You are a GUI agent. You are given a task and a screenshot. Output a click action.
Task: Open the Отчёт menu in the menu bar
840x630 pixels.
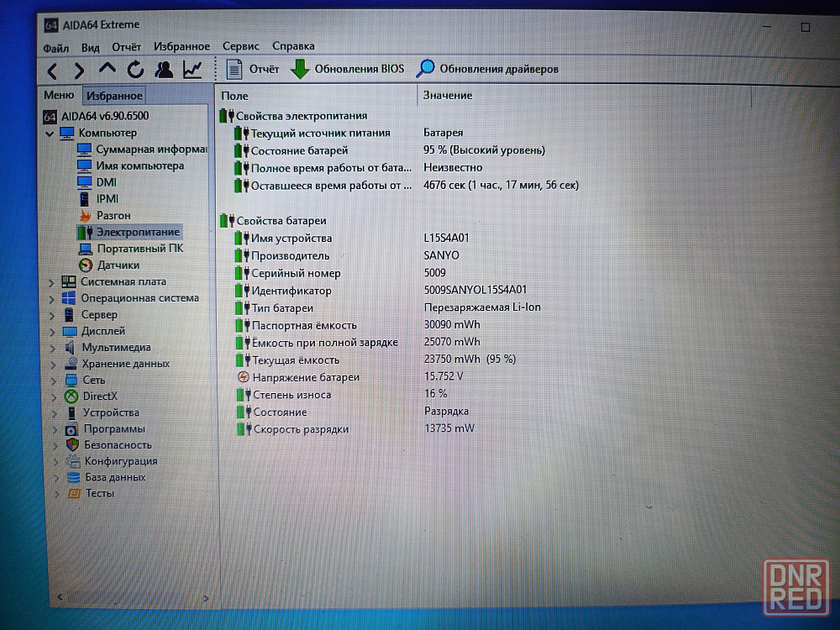coord(127,47)
